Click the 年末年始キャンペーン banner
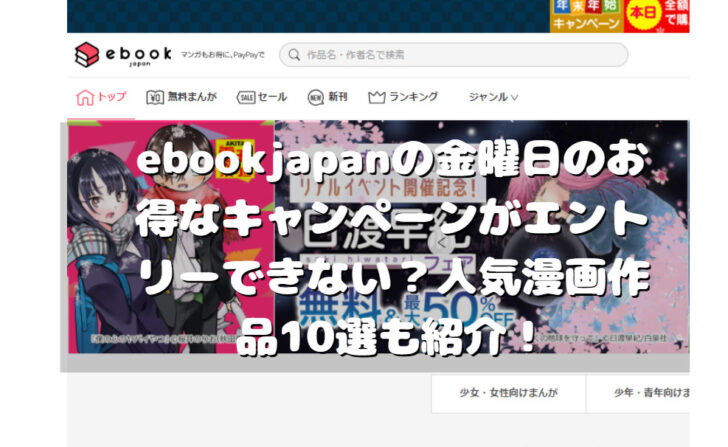Viewport: 728px width, 447px height. coord(586,16)
